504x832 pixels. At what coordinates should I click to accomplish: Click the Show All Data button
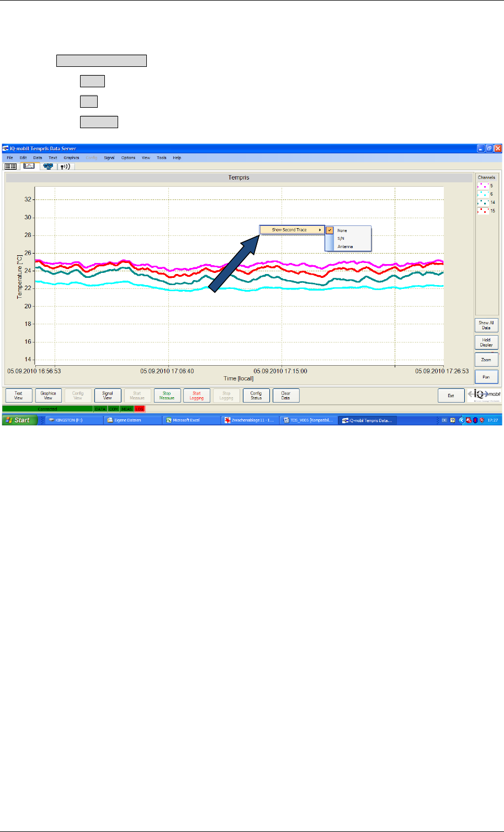pos(486,325)
